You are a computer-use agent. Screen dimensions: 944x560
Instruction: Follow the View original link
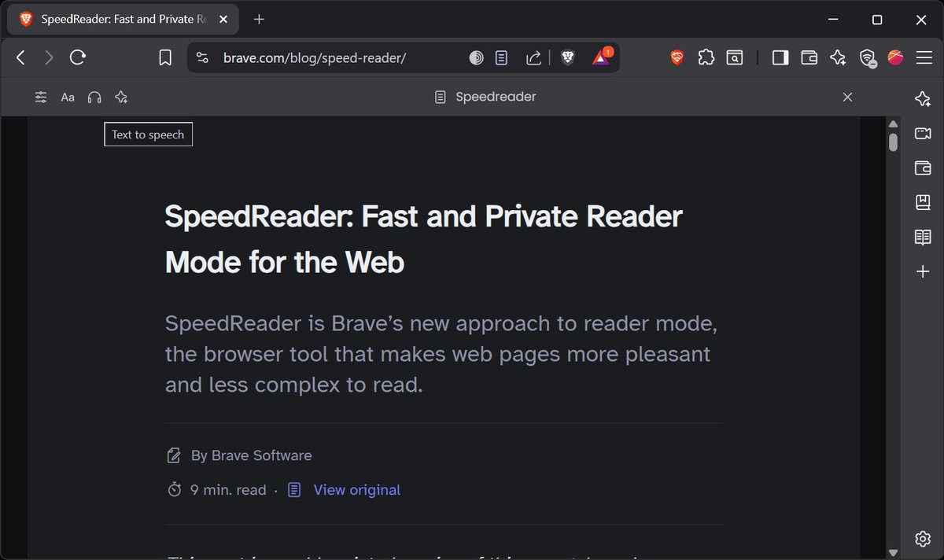coord(356,490)
